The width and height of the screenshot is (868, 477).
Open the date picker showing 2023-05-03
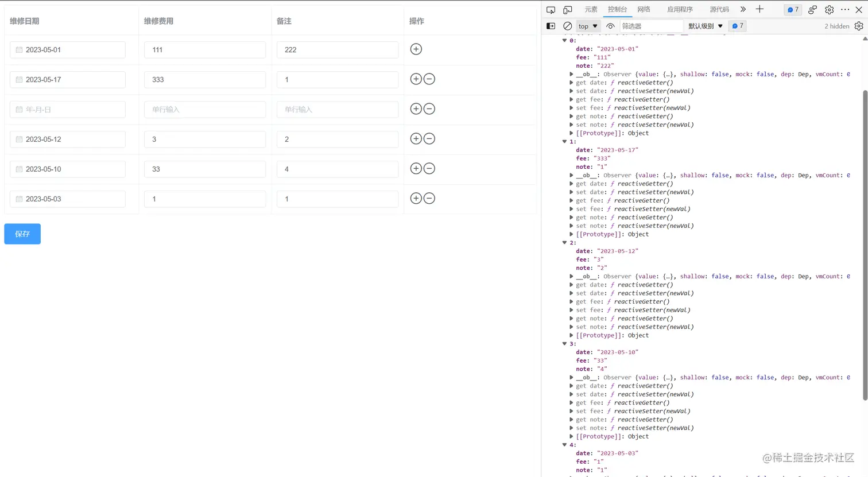tap(68, 199)
